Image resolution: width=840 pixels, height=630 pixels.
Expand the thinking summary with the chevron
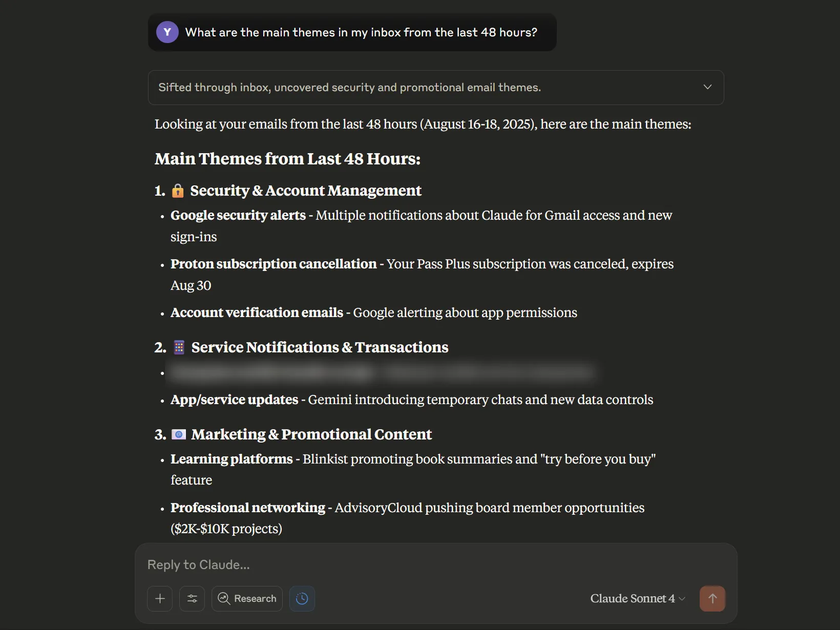[707, 87]
